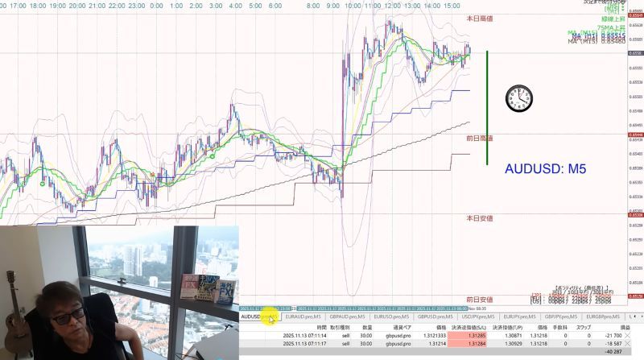The height and width of the screenshot is (360, 644).
Task: Sort trades by 時間 column header
Action: pos(321,328)
